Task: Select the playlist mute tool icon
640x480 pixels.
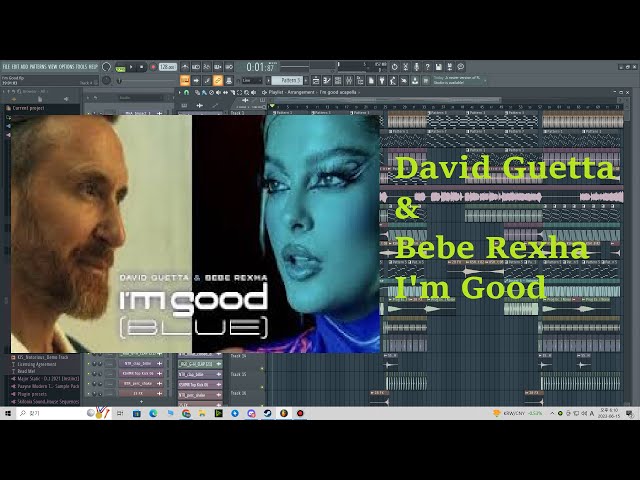Action: coord(218,92)
